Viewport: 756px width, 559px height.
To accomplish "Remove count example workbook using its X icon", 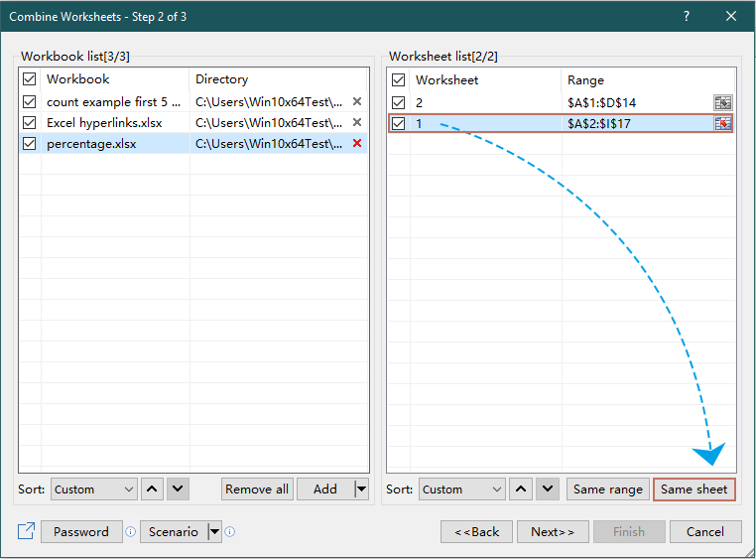I will click(357, 101).
